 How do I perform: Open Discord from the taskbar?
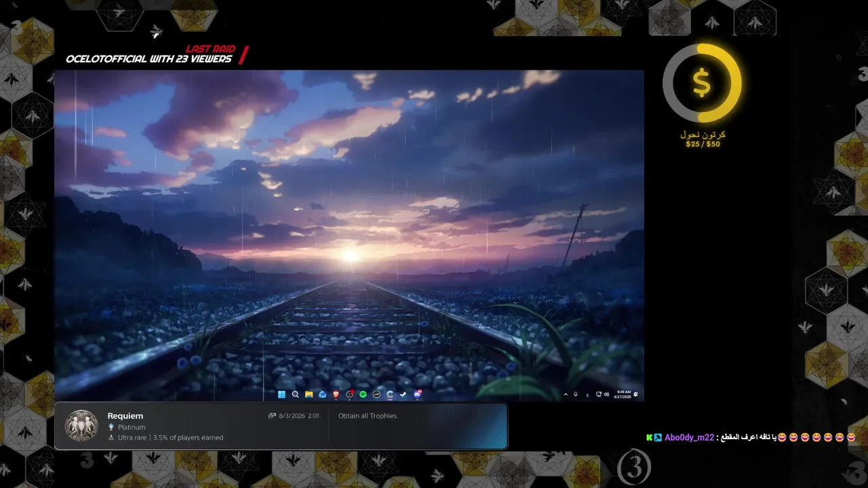coord(417,394)
